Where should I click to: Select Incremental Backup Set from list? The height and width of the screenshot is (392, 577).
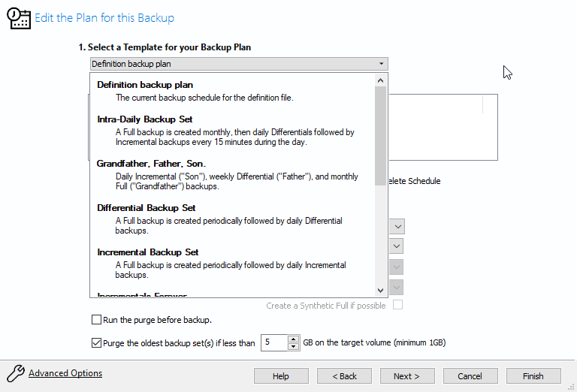point(232,264)
